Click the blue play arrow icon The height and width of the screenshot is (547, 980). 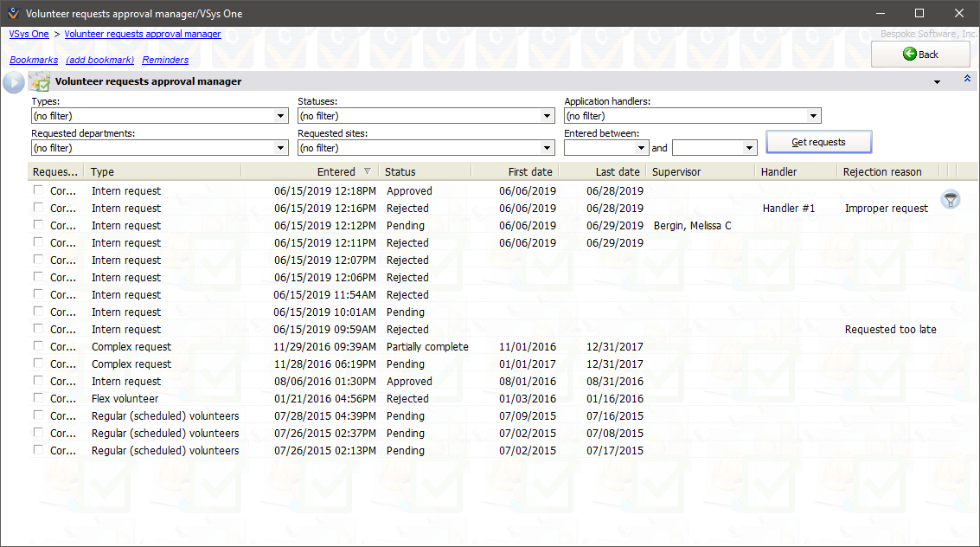point(13,82)
